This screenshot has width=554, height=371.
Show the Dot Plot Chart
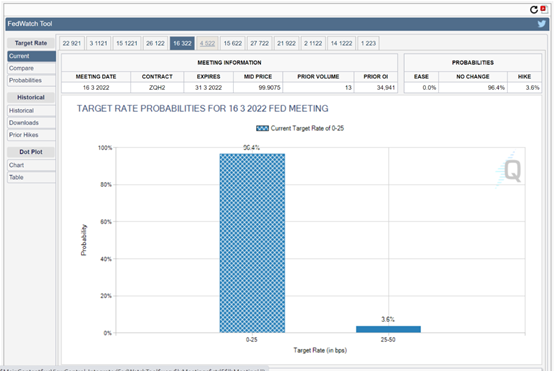point(31,165)
